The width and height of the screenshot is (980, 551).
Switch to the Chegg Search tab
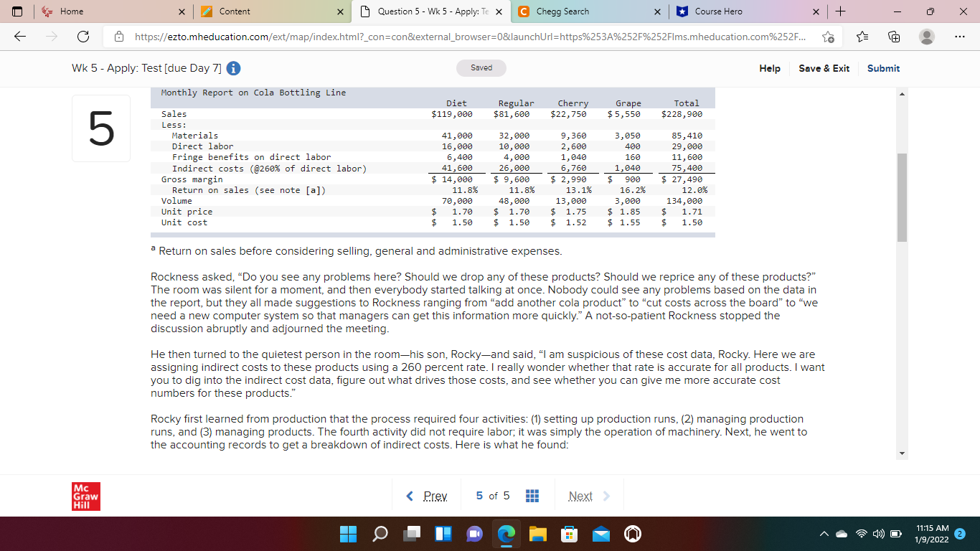[591, 11]
